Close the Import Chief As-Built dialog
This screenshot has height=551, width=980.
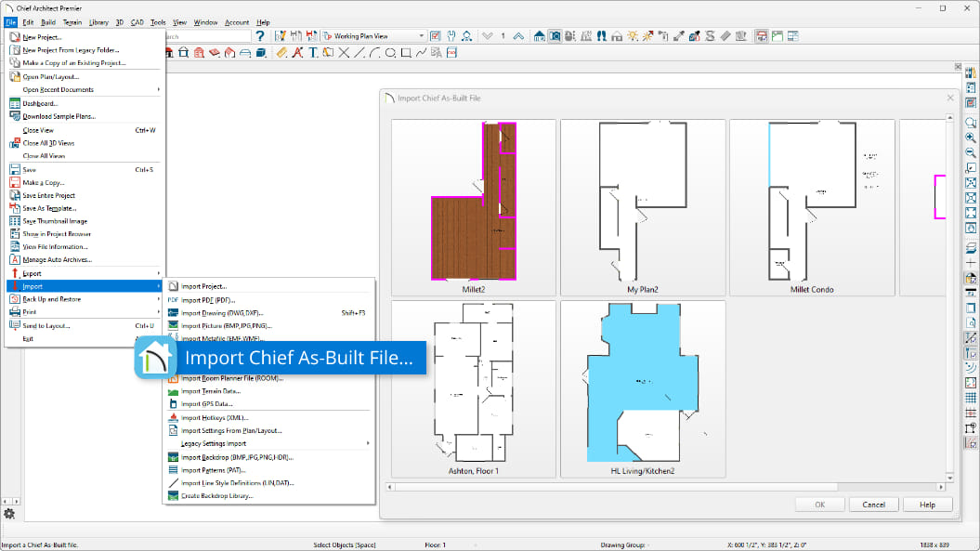(950, 98)
